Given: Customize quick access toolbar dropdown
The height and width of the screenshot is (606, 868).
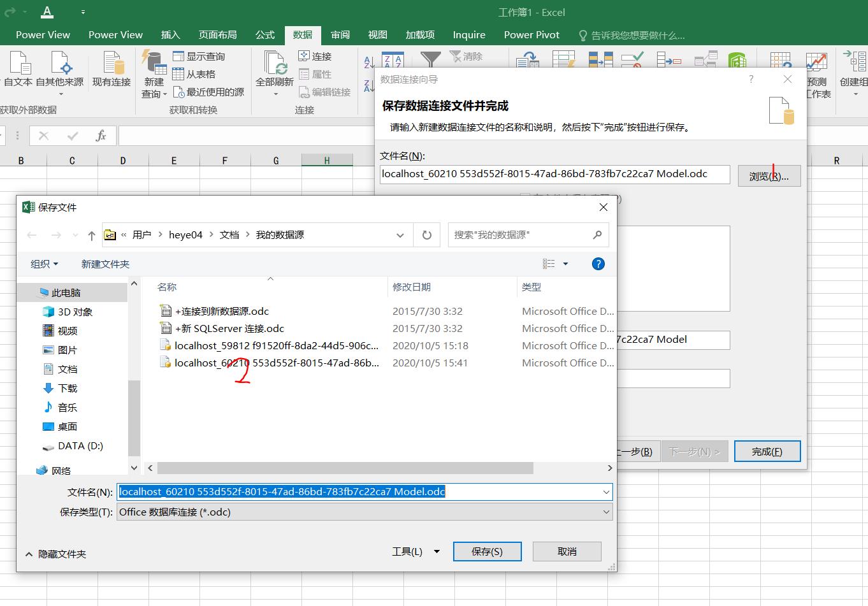Looking at the screenshot, I should click(83, 12).
